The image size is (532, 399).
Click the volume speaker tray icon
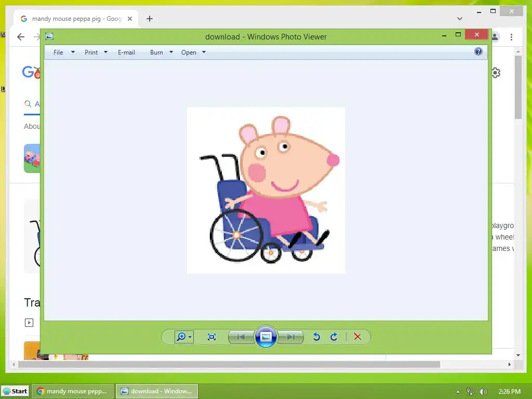point(483,392)
